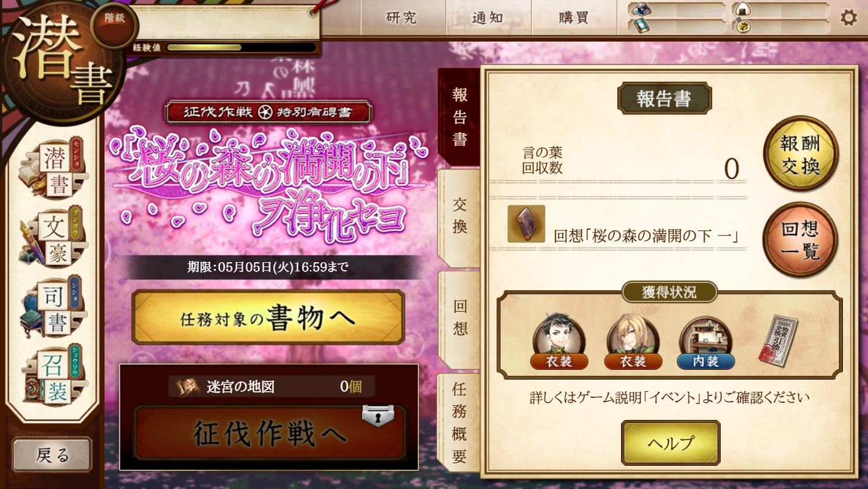Click the ink bottle resource icon
Screen dimensions: 868x489
point(641,9)
